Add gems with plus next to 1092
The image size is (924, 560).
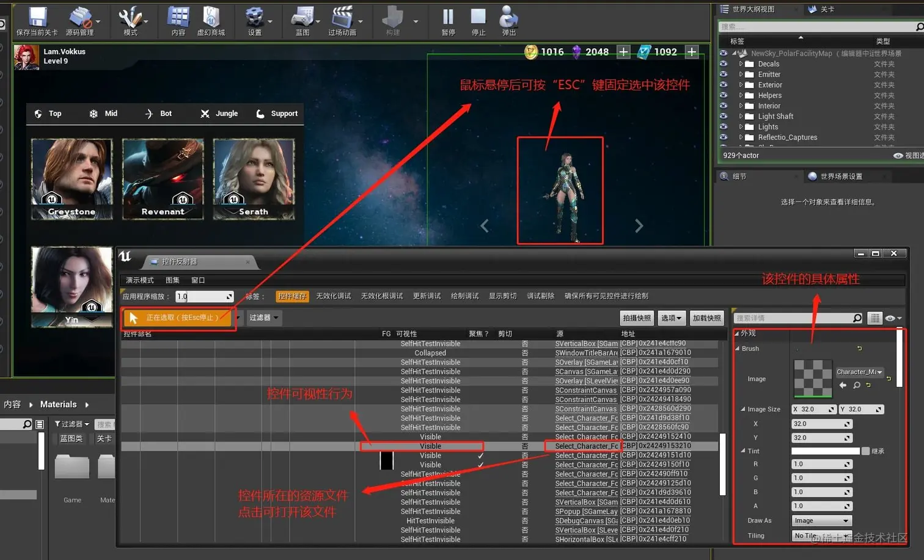[x=692, y=52]
